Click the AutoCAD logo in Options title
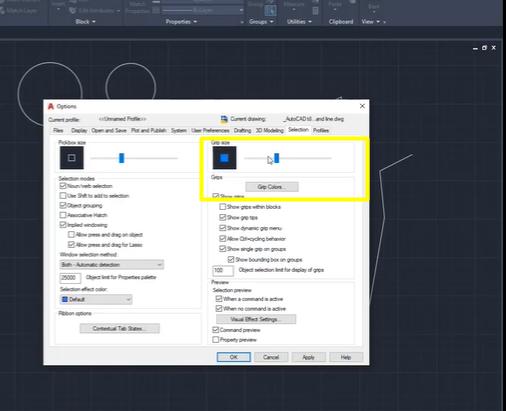This screenshot has height=411, width=506. pyautogui.click(x=51, y=106)
